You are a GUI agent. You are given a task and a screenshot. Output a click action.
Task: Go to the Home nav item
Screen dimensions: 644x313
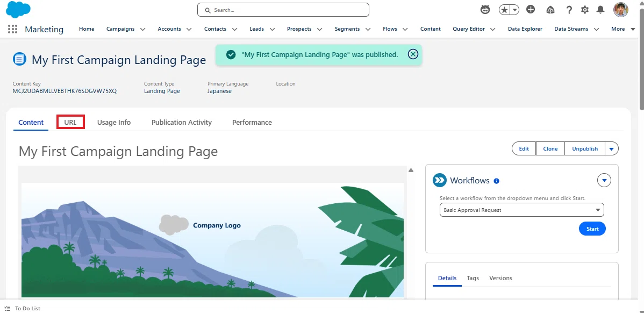point(87,29)
